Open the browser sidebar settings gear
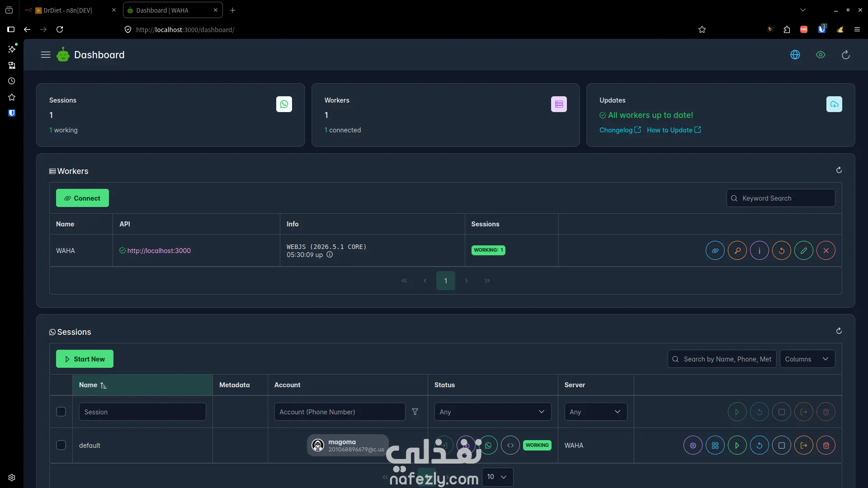868x488 pixels. click(12, 478)
